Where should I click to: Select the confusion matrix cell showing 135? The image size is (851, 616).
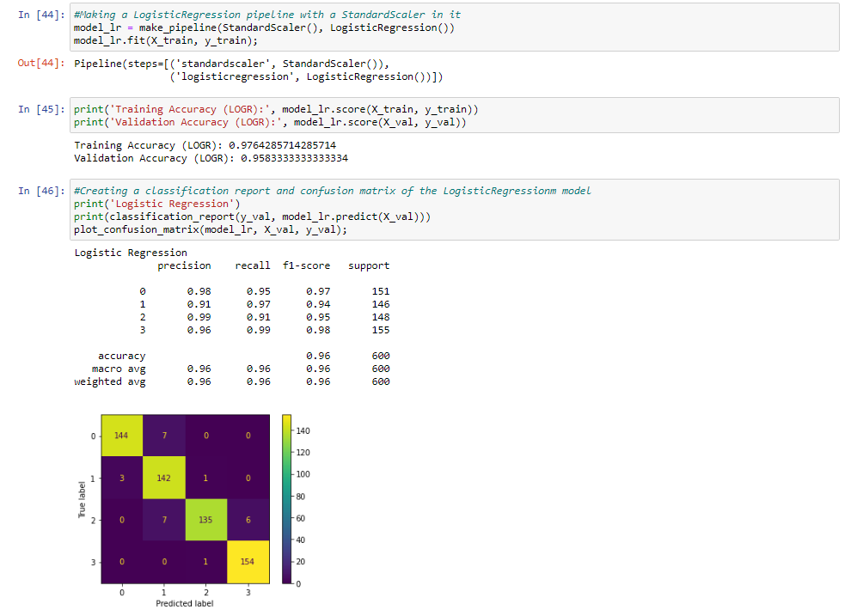[206, 520]
